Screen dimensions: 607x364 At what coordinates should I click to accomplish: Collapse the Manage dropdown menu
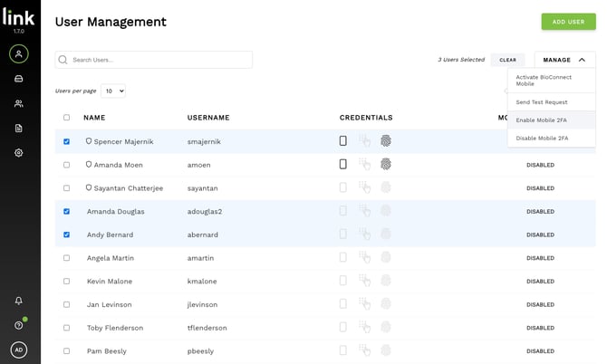pos(564,60)
